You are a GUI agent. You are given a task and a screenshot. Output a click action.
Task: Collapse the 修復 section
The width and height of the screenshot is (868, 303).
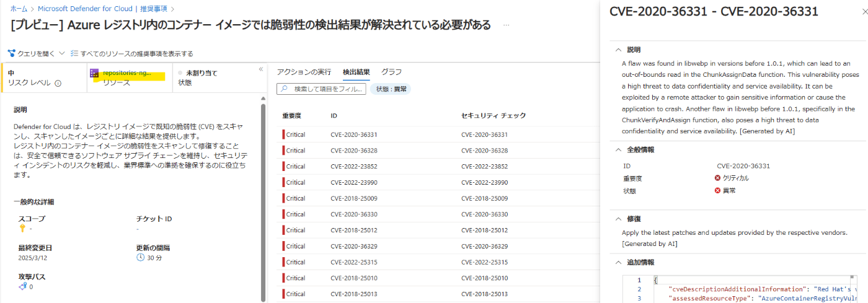(618, 219)
